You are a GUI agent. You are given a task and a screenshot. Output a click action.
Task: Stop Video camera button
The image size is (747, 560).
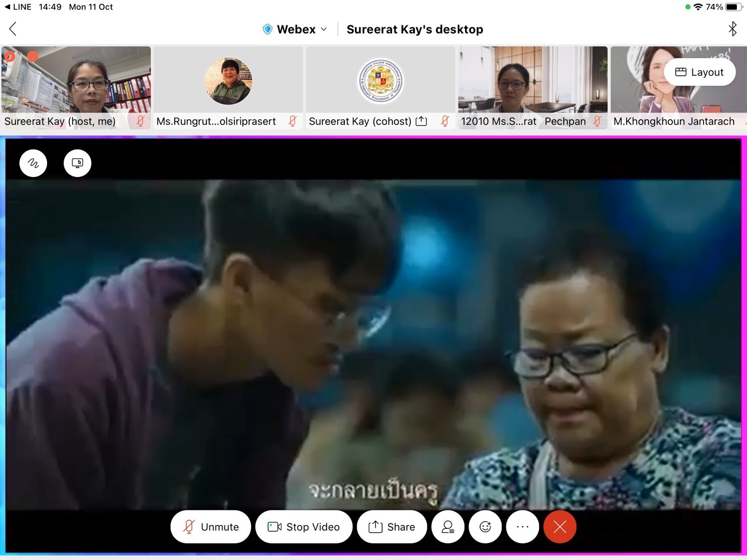coord(304,527)
